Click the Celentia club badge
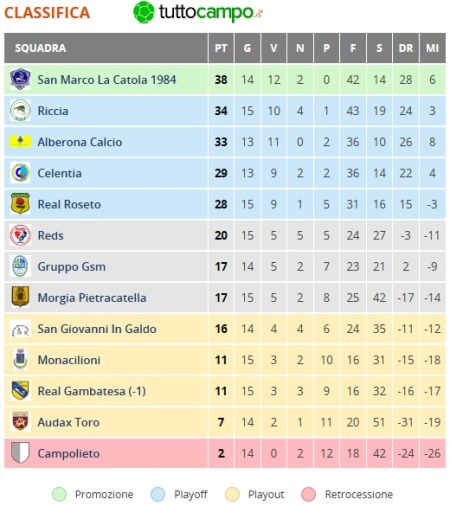450x506 pixels. click(20, 173)
